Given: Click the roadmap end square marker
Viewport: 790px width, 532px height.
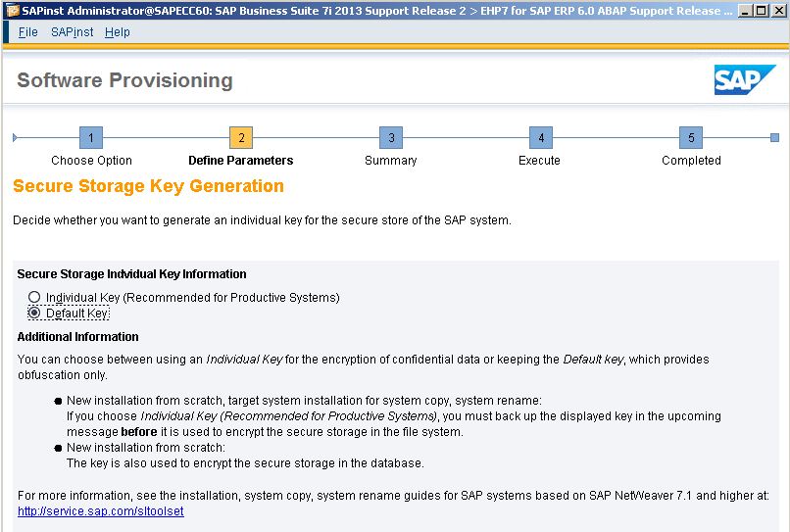Looking at the screenshot, I should [x=775, y=137].
